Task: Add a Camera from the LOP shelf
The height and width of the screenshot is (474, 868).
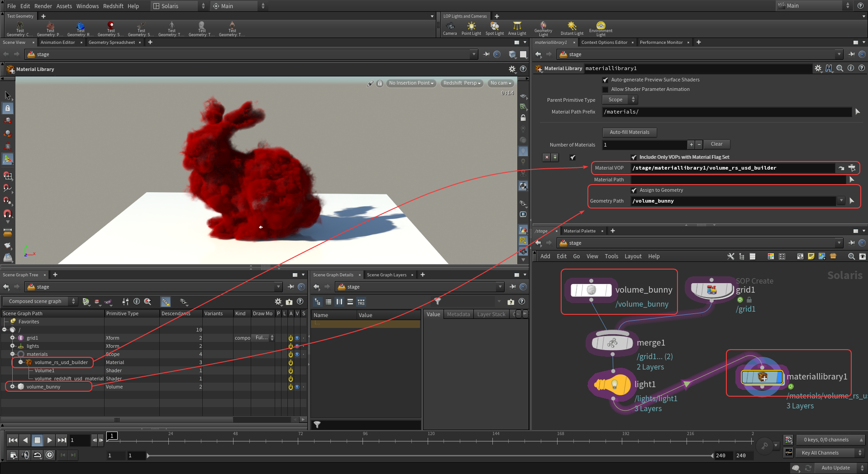Action: click(x=449, y=28)
